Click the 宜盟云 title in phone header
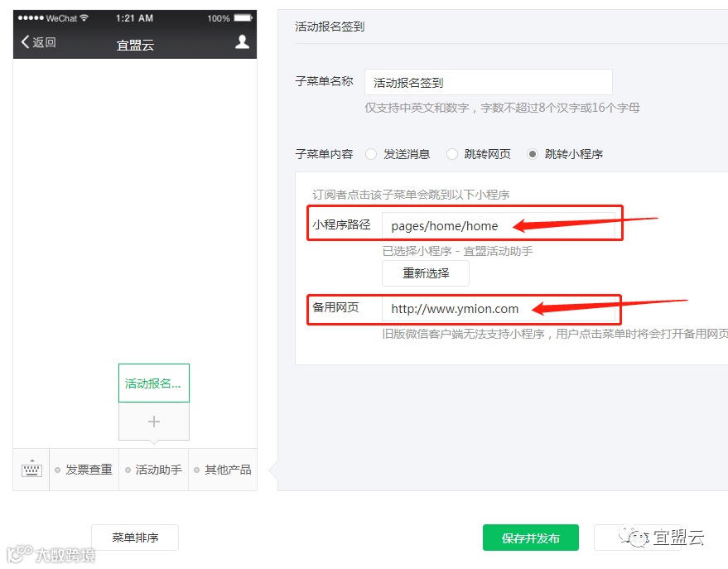 [135, 45]
